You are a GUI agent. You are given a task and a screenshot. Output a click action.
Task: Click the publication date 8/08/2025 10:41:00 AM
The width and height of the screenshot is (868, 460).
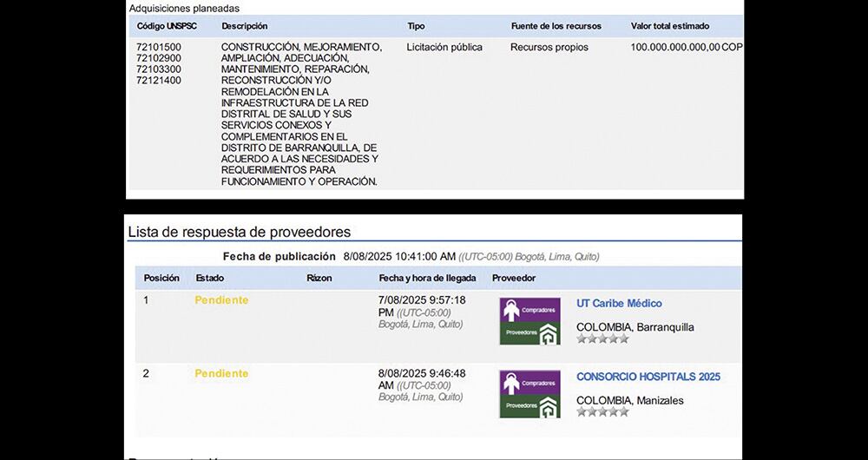point(399,256)
